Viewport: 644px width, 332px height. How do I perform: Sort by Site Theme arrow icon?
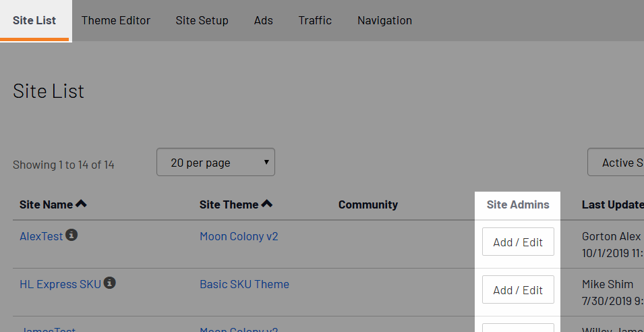point(267,203)
